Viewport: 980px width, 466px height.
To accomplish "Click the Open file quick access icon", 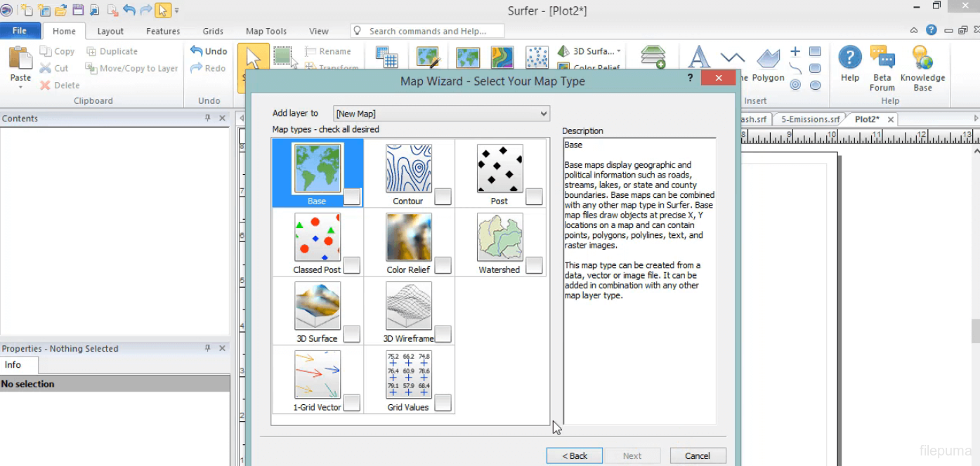I will [x=60, y=11].
